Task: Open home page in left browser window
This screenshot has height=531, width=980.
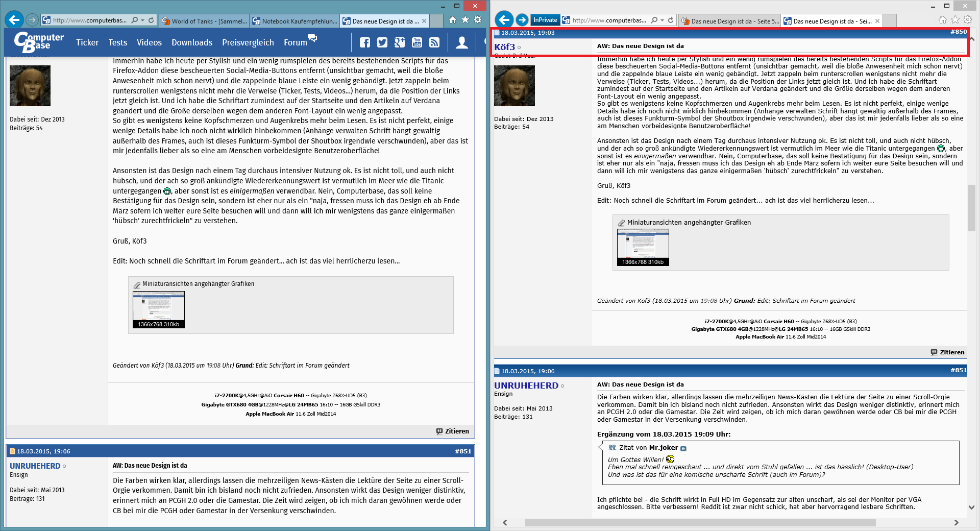Action: pos(452,20)
